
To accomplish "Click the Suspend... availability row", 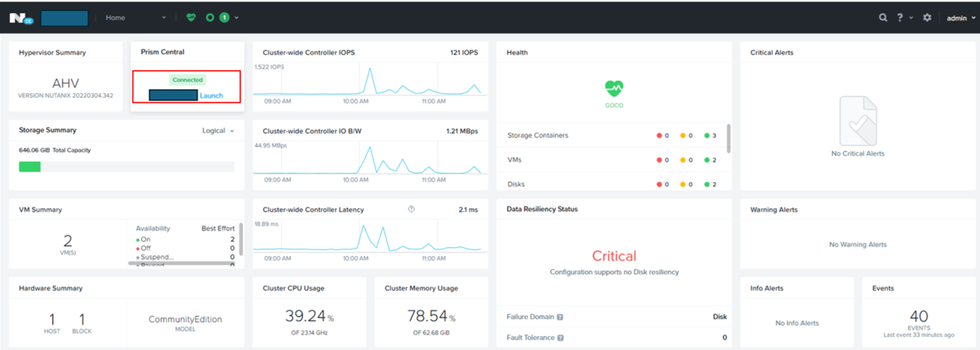I will click(185, 257).
